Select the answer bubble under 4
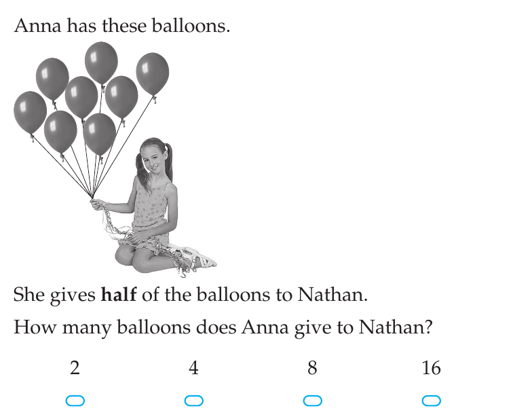The width and height of the screenshot is (532, 419). (x=194, y=401)
